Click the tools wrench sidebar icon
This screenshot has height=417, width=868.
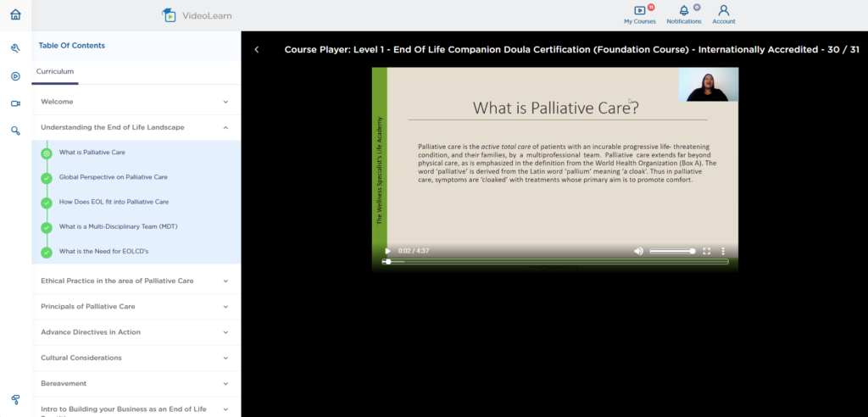coord(15,48)
